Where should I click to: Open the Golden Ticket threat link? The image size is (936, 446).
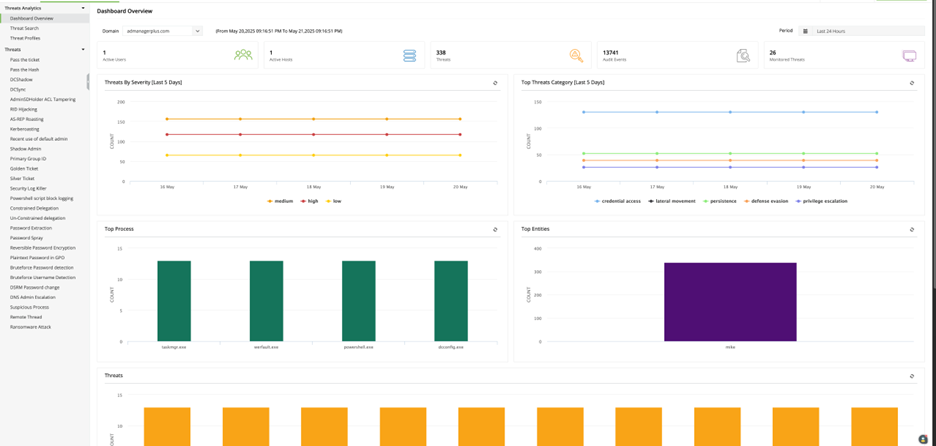click(24, 168)
